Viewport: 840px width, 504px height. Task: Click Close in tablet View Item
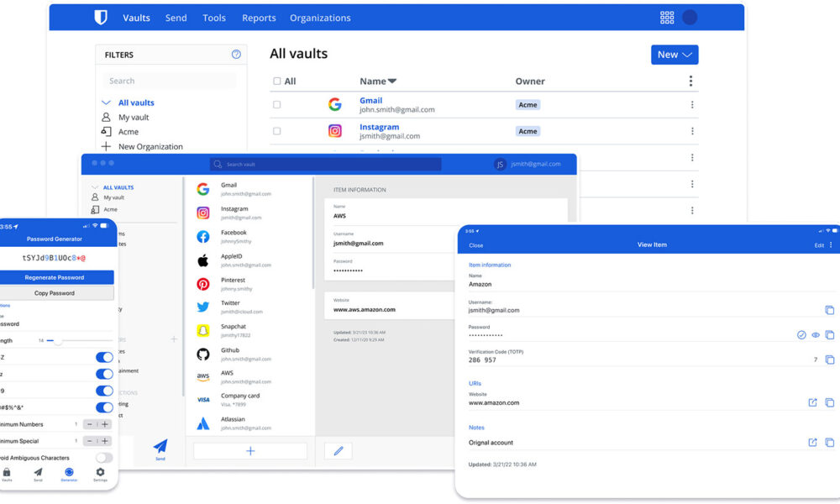click(x=475, y=245)
